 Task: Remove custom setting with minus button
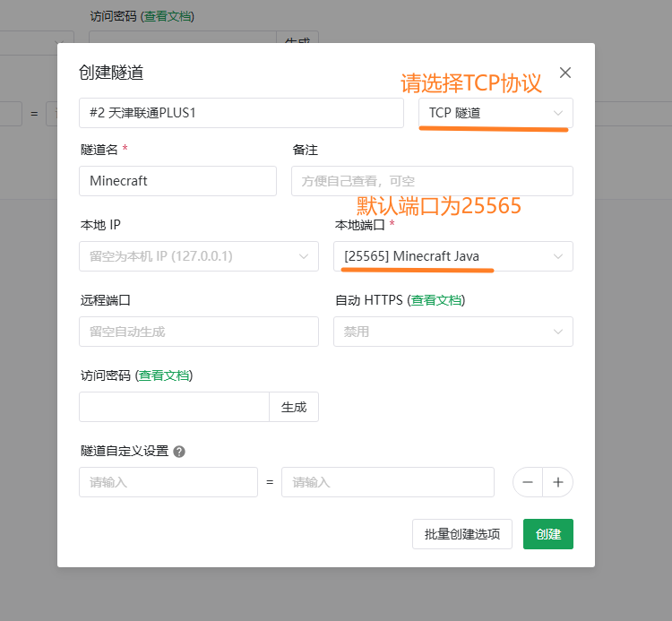(528, 482)
